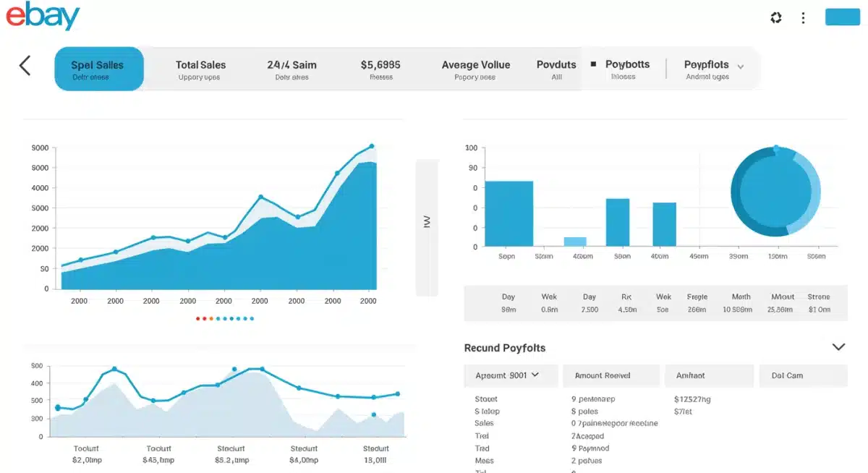Image resolution: width=868 pixels, height=473 pixels.
Task: Click the back arrow beside the tab strip
Action: 25,65
